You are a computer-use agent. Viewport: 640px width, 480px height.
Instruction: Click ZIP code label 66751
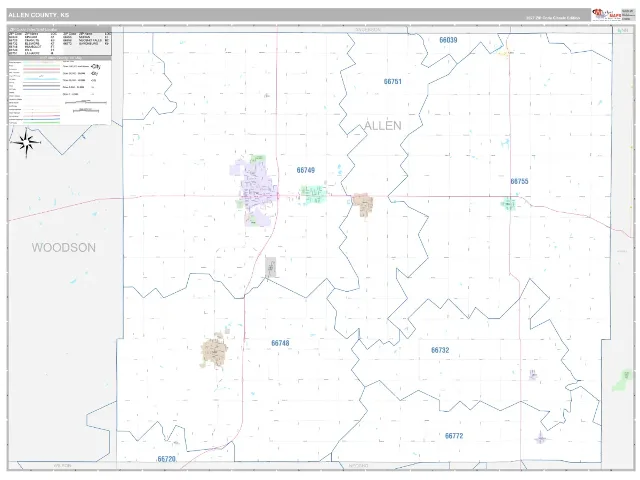tap(393, 82)
